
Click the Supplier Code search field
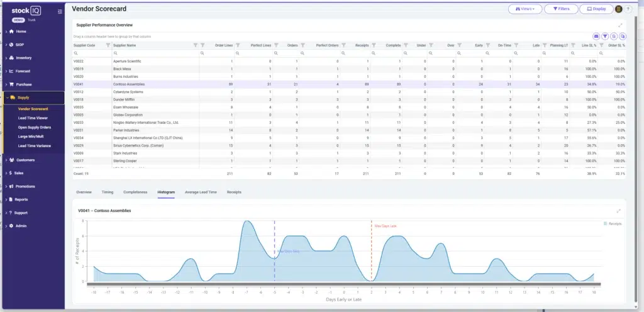[x=92, y=53]
